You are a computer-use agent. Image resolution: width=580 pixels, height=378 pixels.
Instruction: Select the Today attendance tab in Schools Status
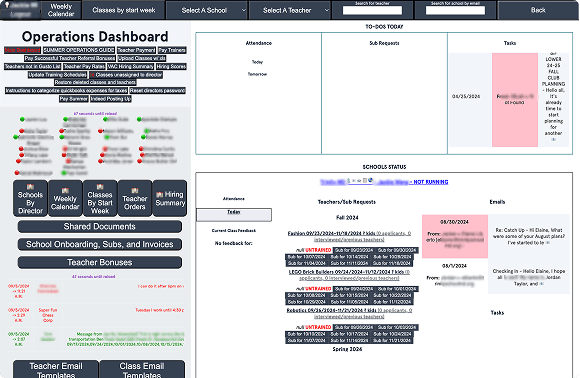[234, 215]
